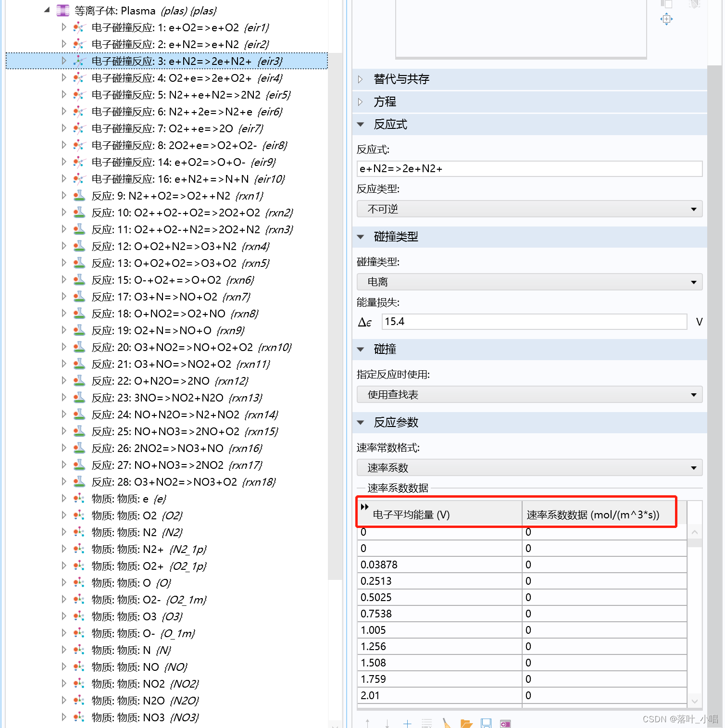Collapse the 反应式 section
This screenshot has width=725, height=728.
pyautogui.click(x=361, y=125)
